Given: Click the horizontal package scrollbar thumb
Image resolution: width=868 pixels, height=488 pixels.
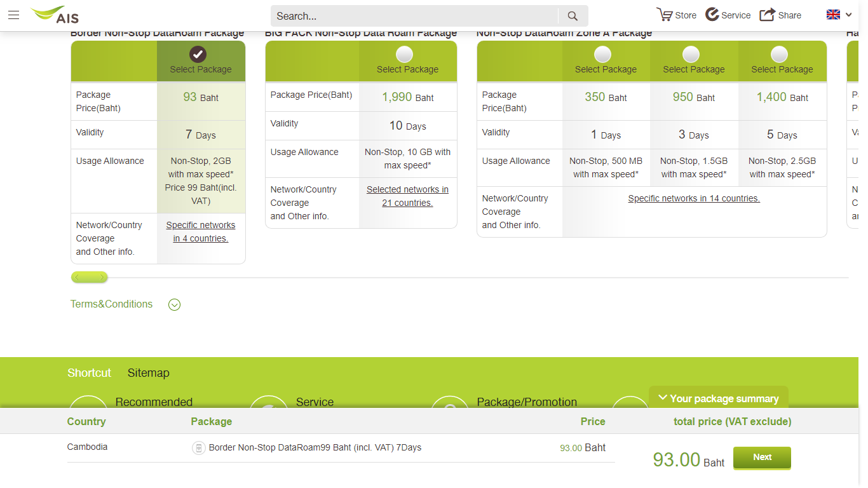Looking at the screenshot, I should (x=90, y=277).
